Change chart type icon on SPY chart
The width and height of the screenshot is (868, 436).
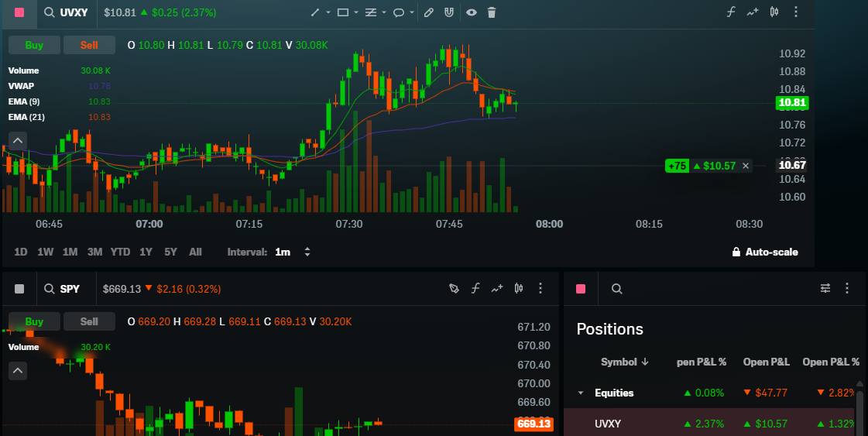pos(519,288)
